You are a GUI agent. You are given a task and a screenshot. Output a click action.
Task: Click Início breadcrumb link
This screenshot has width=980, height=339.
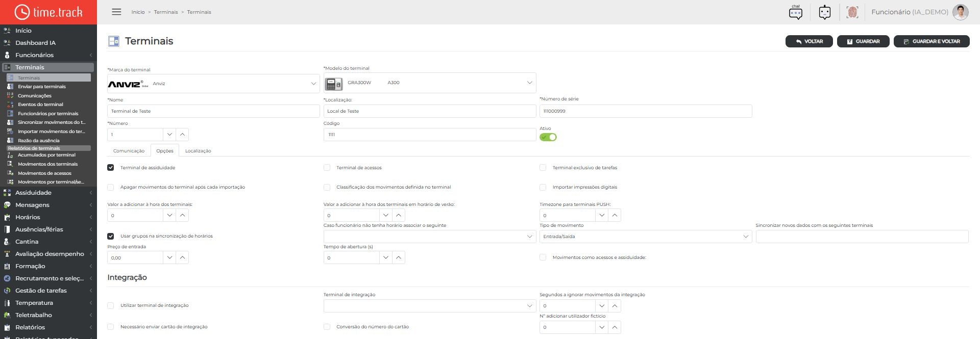tap(138, 12)
